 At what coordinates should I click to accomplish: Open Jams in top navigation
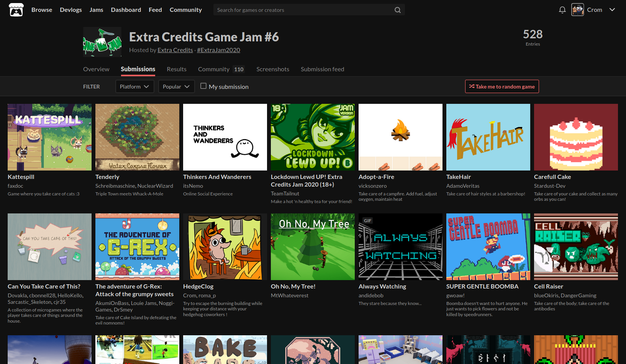pos(97,10)
